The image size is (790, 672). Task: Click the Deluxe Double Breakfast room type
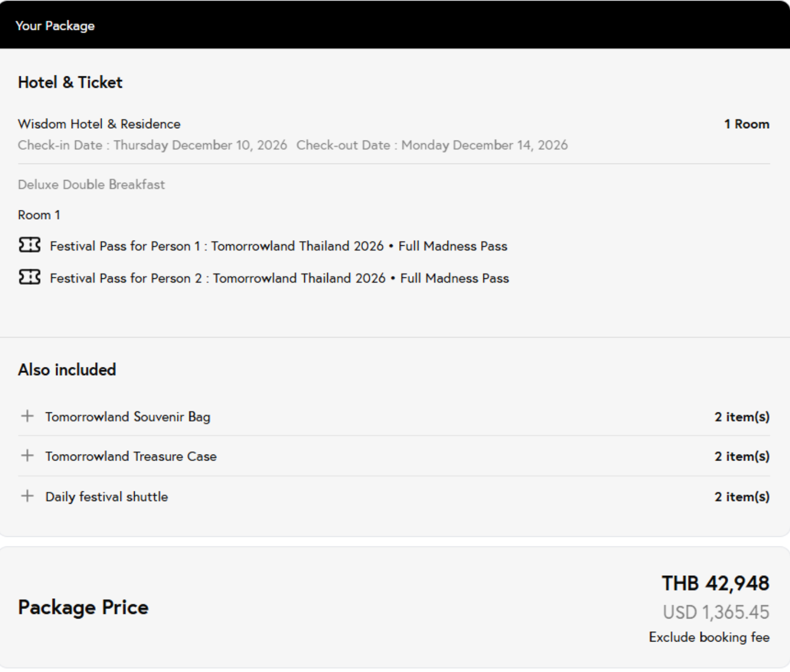pos(91,185)
